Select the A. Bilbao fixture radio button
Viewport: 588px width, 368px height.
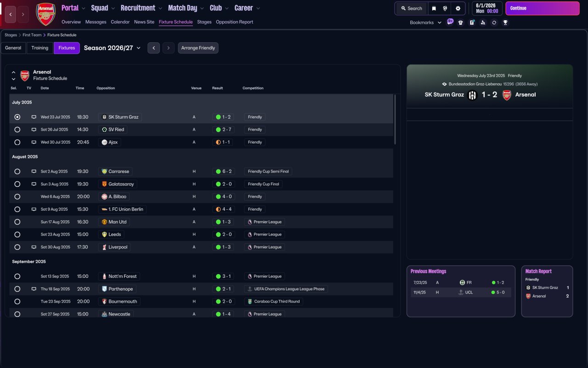[17, 196]
